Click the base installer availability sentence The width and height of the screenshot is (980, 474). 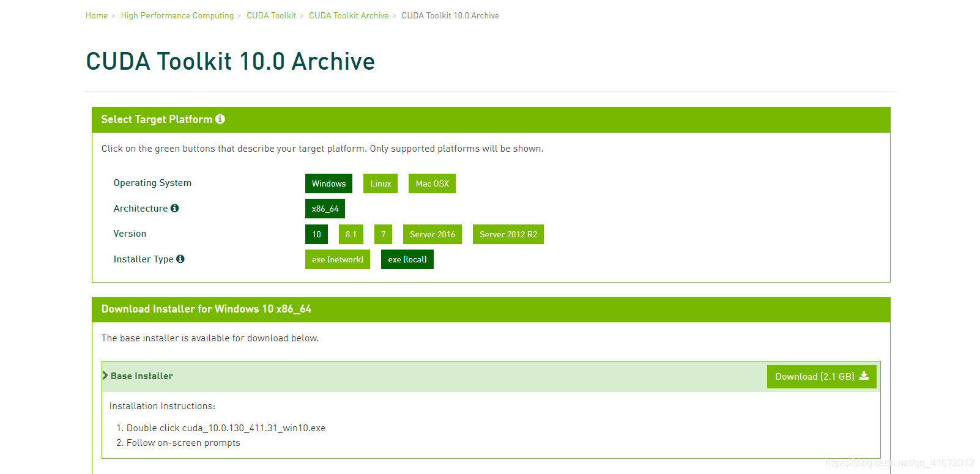point(210,338)
